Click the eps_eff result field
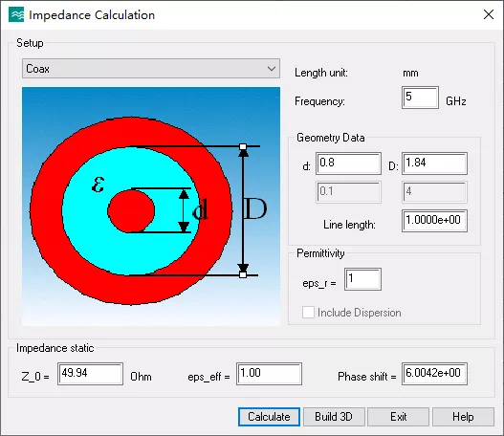504x436 pixels. pos(269,374)
